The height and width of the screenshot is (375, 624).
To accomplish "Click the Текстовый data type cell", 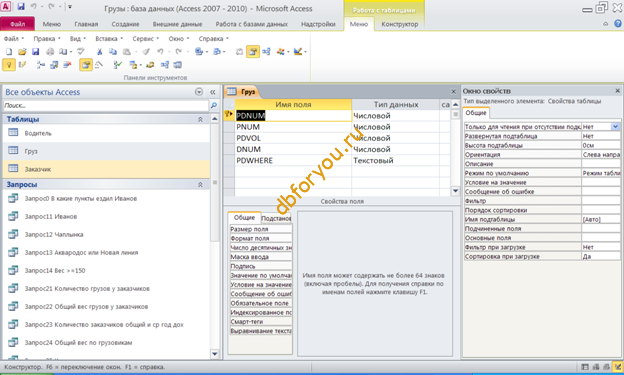I will 395,160.
